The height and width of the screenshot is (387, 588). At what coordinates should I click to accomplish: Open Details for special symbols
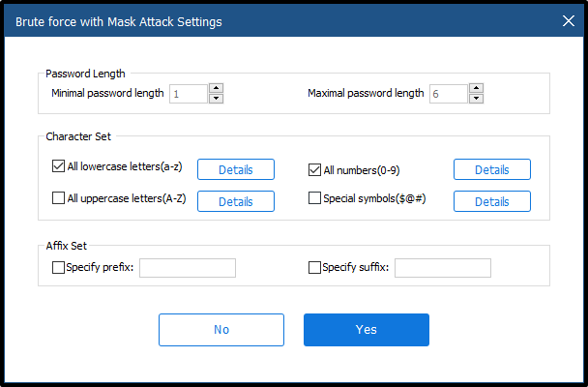click(491, 201)
